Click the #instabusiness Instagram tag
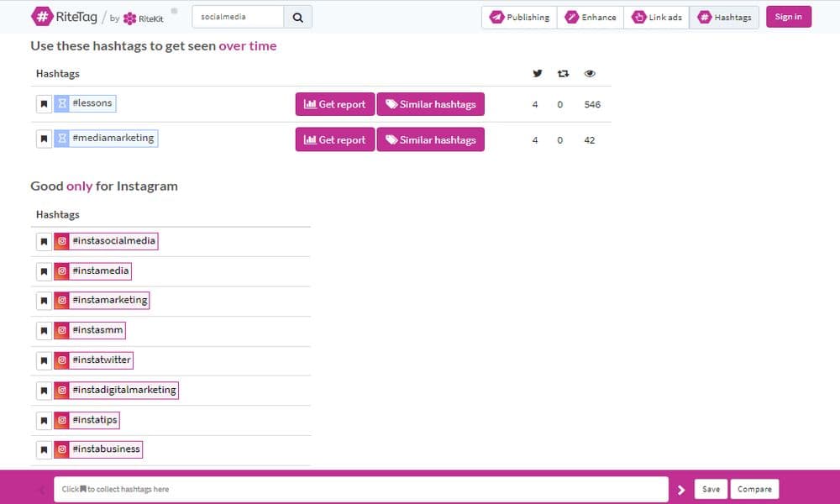Screen dimensions: 840x504 click(x=98, y=449)
